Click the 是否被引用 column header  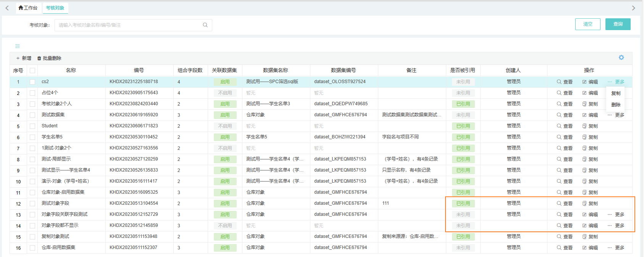pyautogui.click(x=463, y=71)
